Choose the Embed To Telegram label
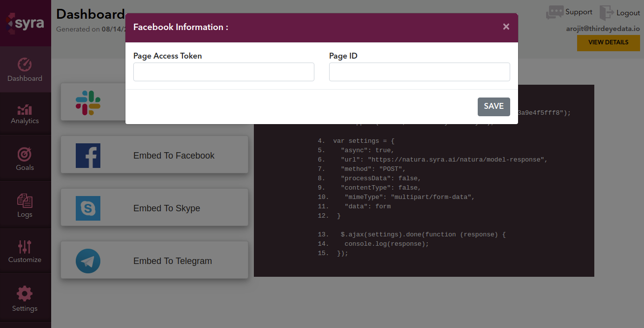 (173, 261)
